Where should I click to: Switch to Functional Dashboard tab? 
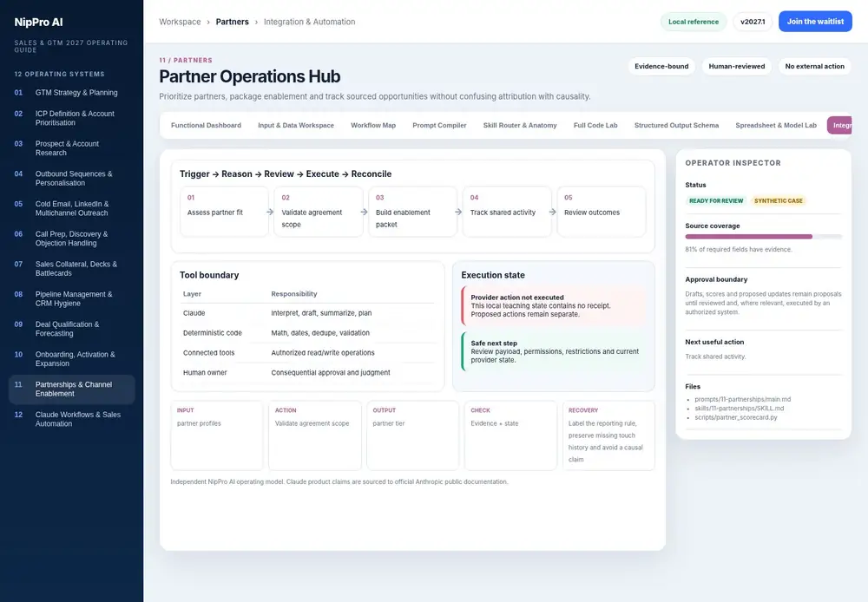click(206, 125)
